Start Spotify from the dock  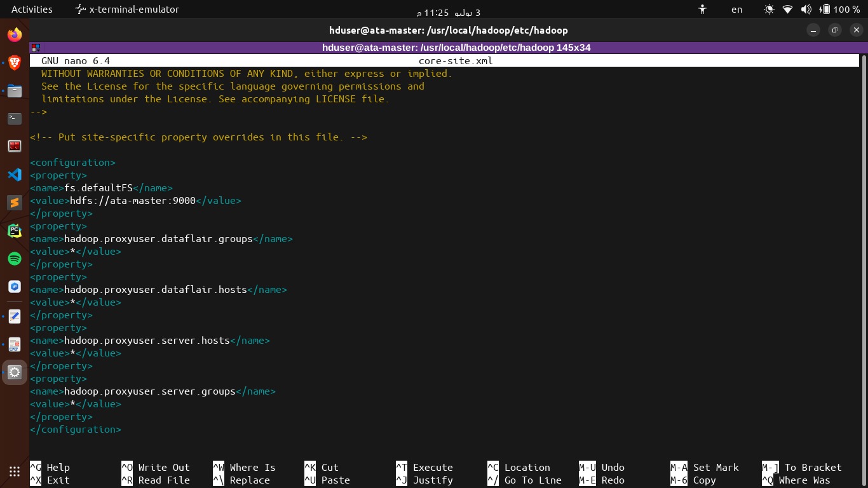pyautogui.click(x=14, y=259)
